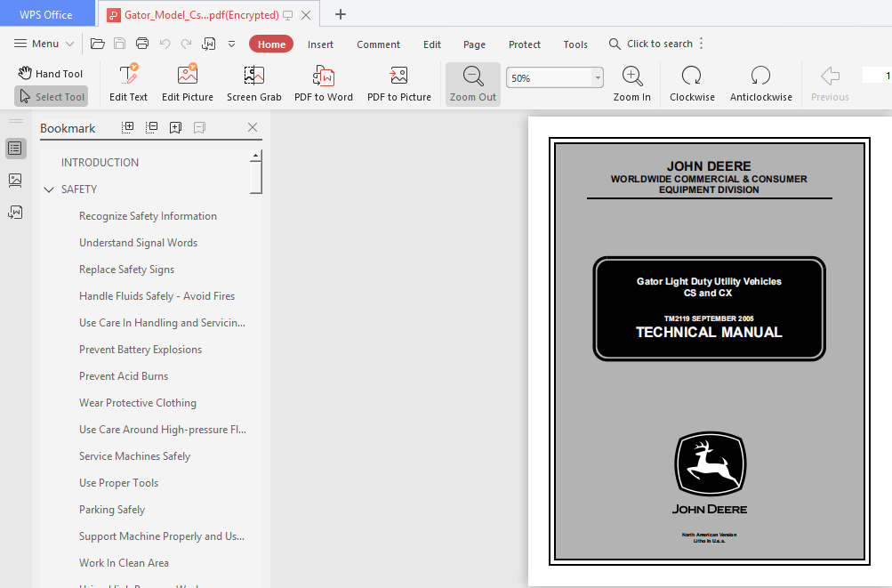Screen dimensions: 892x588
Task: Go to Handle Fluids Safely - Avoid Fires
Action: (157, 296)
